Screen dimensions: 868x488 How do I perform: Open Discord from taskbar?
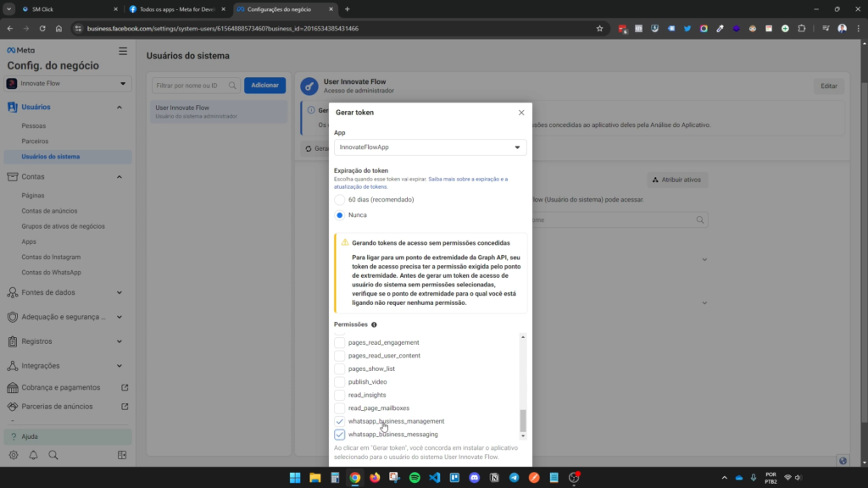pos(475,478)
